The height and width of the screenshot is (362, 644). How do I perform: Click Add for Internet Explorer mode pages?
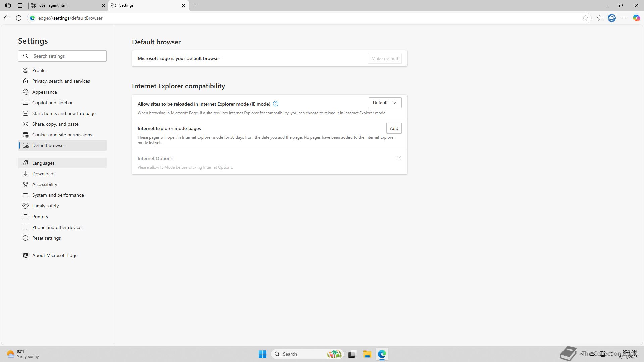(x=394, y=128)
